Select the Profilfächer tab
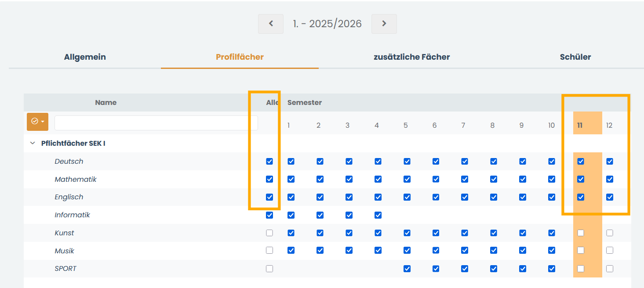This screenshot has width=644, height=288. (240, 57)
